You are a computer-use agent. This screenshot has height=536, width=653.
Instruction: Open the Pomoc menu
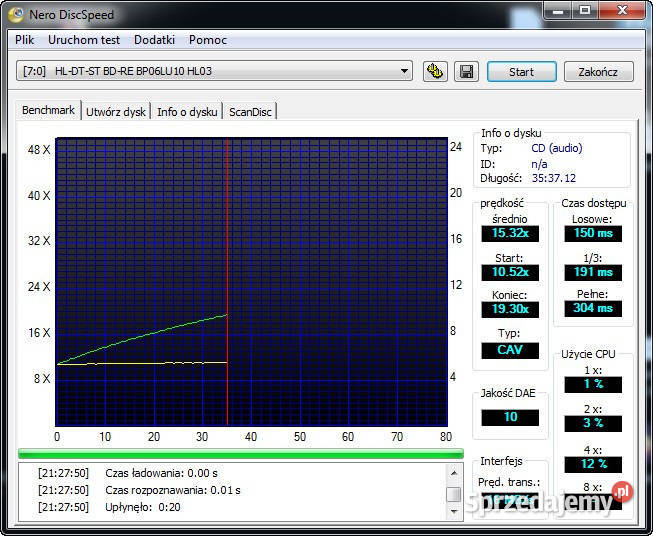208,40
